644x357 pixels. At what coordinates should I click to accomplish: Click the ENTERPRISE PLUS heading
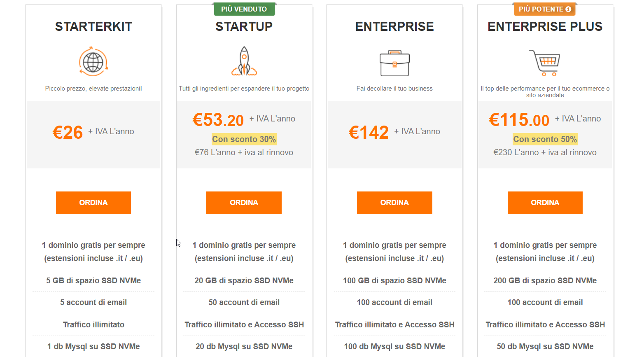coord(545,27)
